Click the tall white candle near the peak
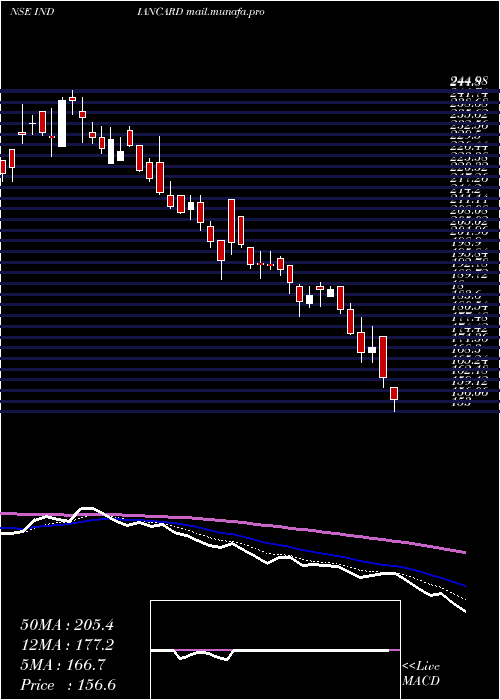The height and width of the screenshot is (700, 500). pyautogui.click(x=62, y=123)
